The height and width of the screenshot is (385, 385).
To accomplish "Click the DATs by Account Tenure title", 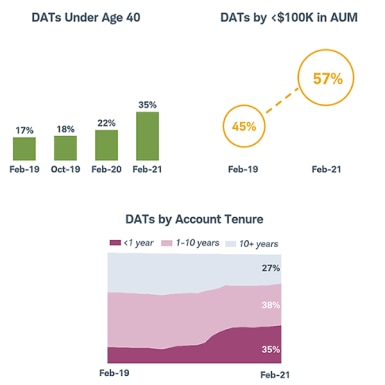I will tap(194, 219).
